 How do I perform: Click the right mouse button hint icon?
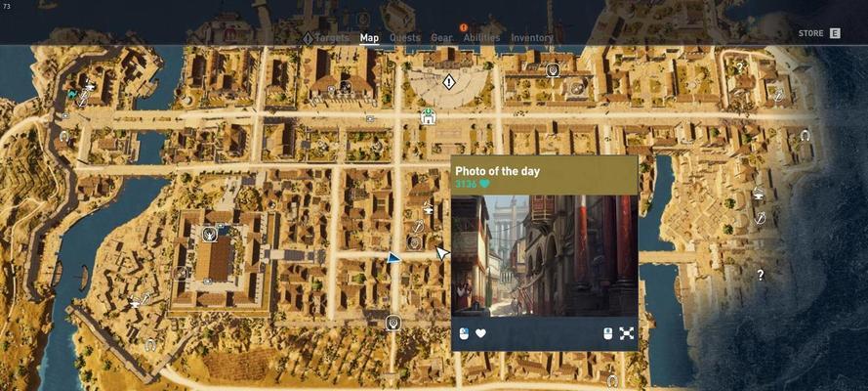[608, 333]
